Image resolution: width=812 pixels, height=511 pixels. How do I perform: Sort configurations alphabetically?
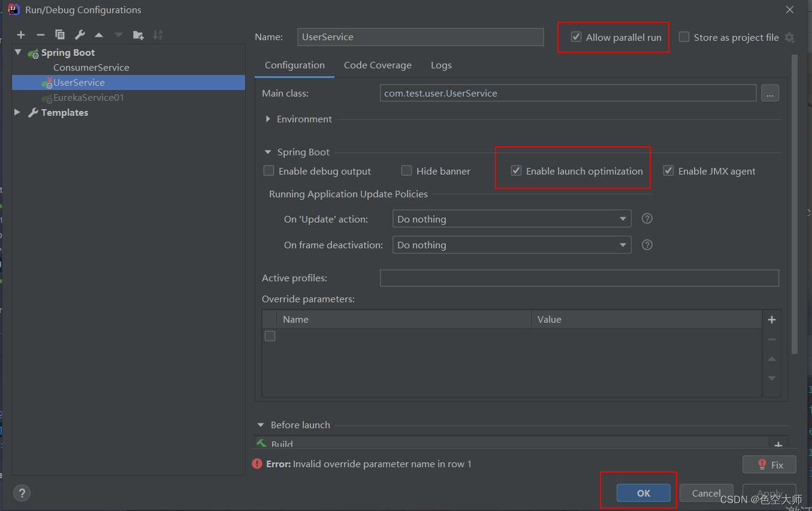point(158,35)
